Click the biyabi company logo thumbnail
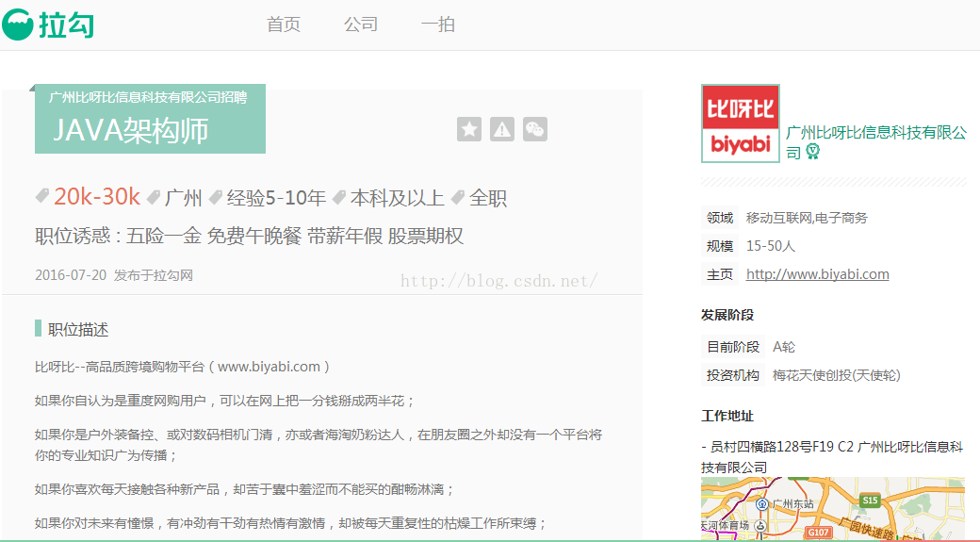980x542 pixels. pos(741,123)
